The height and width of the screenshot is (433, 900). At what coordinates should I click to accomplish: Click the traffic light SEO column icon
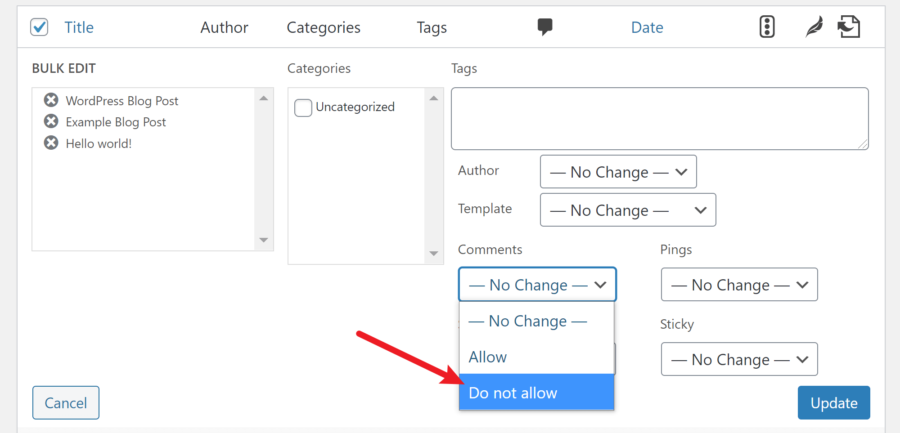coord(767,27)
